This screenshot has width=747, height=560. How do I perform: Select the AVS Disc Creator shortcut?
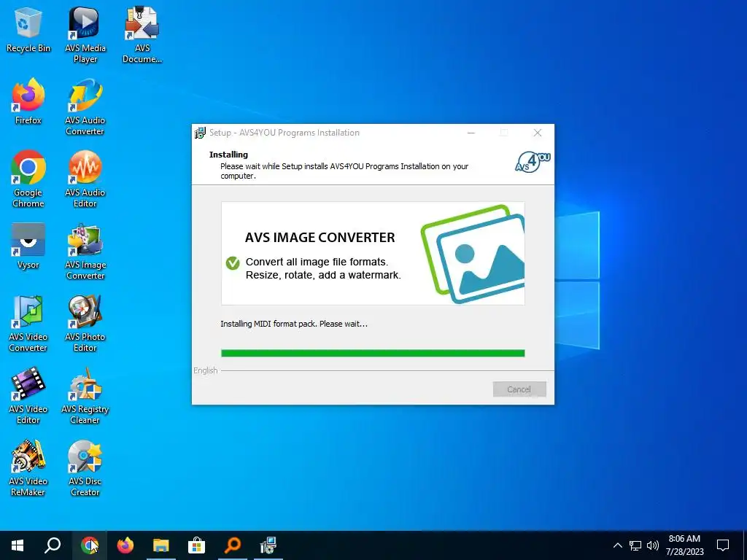(x=85, y=469)
